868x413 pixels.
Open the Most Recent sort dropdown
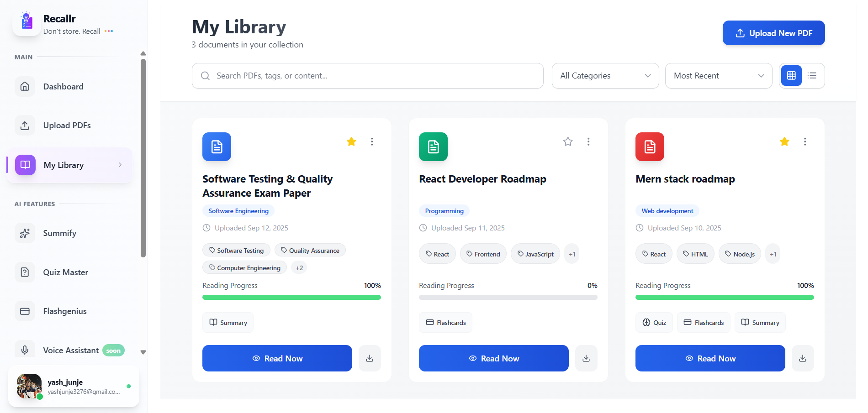click(719, 76)
